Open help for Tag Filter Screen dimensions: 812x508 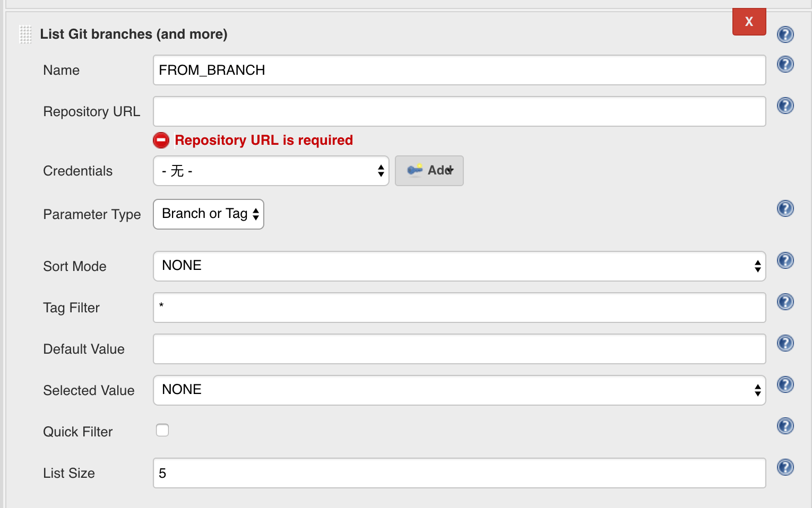click(x=785, y=302)
